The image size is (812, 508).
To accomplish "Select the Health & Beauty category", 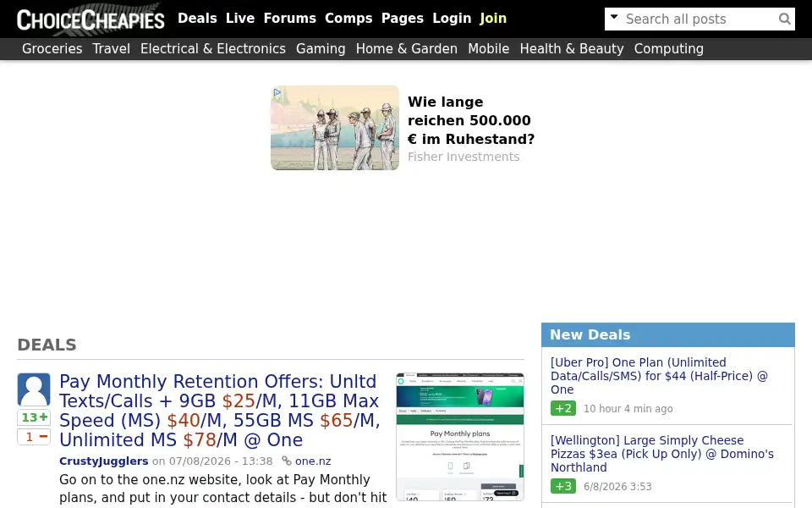I will pos(572,49).
